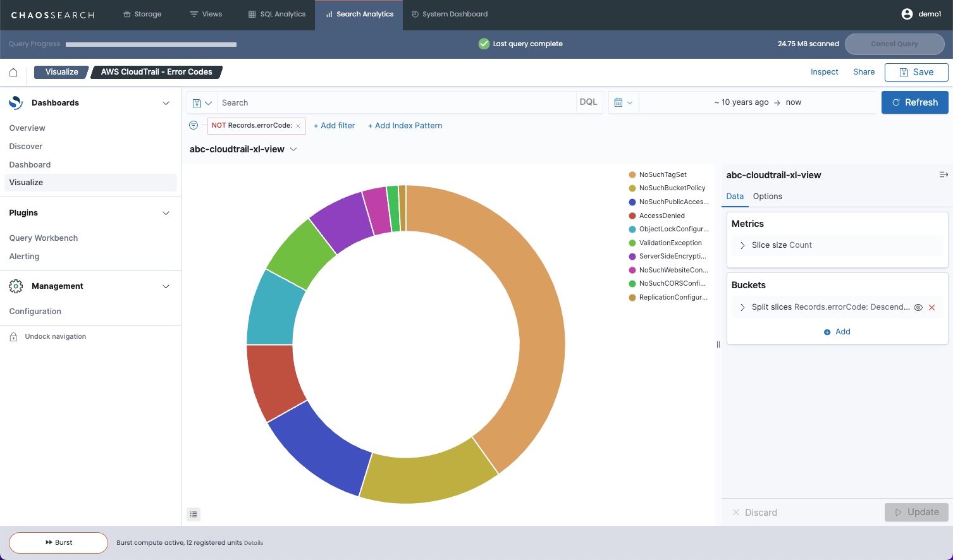The height and width of the screenshot is (560, 953).
Task: Open the Views tab
Action: click(x=206, y=14)
